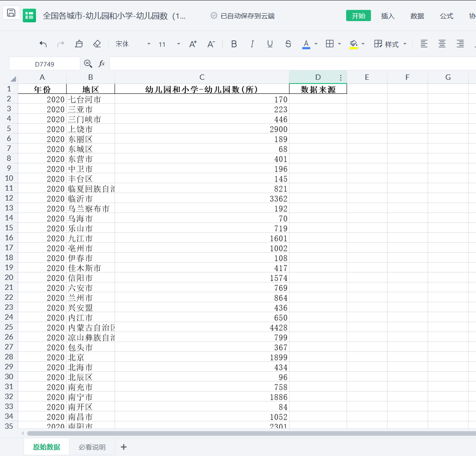Select column A header
Image resolution: width=476 pixels, height=456 pixels.
tap(42, 77)
